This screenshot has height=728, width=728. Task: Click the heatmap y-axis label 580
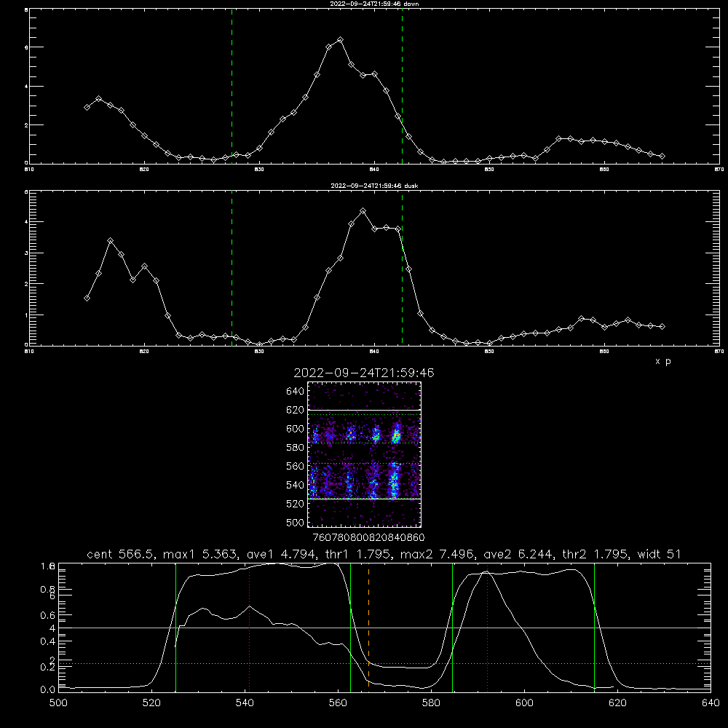295,448
